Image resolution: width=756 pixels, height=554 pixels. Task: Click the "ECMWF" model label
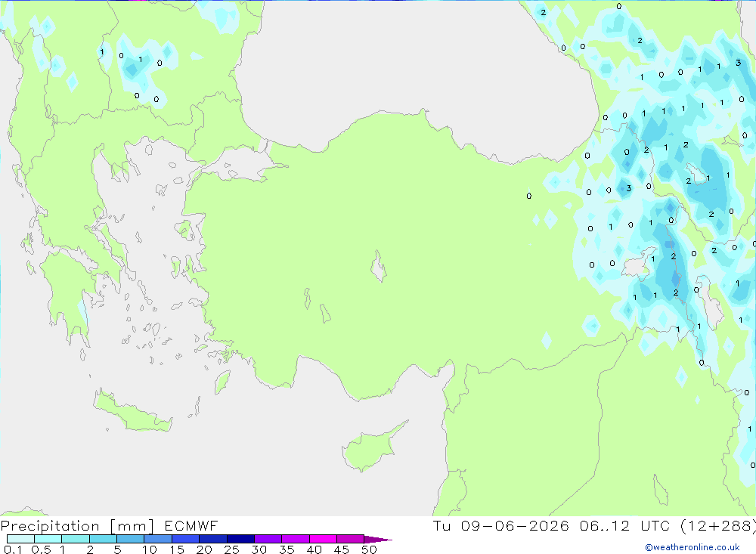(x=191, y=526)
